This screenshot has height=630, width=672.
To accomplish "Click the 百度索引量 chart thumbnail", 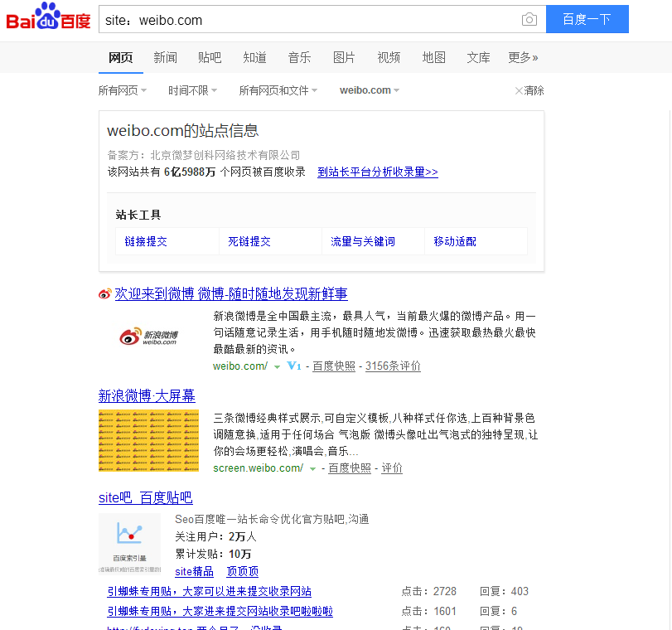I will click(x=129, y=543).
